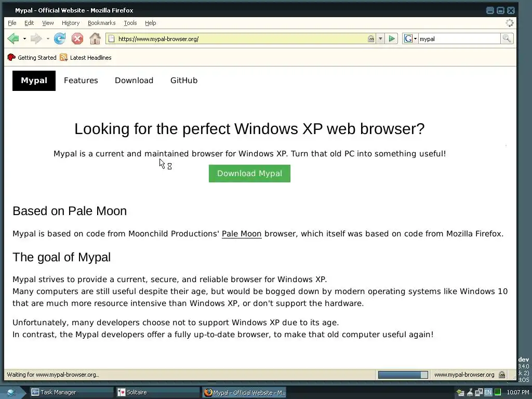Click the page load progress bar
This screenshot has height=399, width=532.
tap(403, 375)
